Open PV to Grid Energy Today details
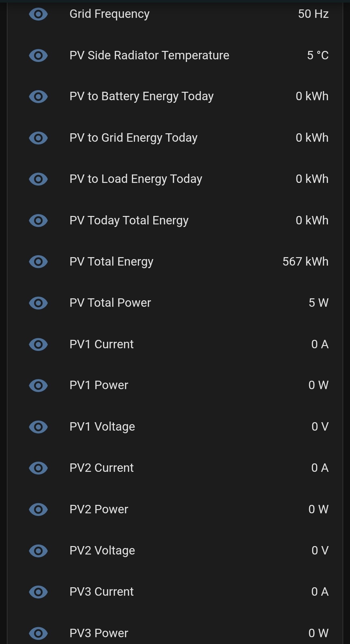This screenshot has width=350, height=644. click(x=134, y=138)
